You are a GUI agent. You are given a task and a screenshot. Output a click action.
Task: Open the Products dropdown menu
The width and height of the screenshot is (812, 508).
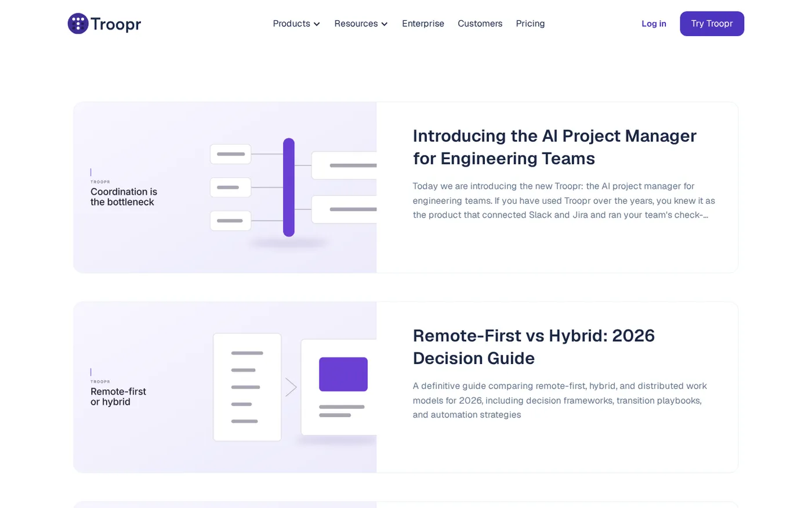296,24
